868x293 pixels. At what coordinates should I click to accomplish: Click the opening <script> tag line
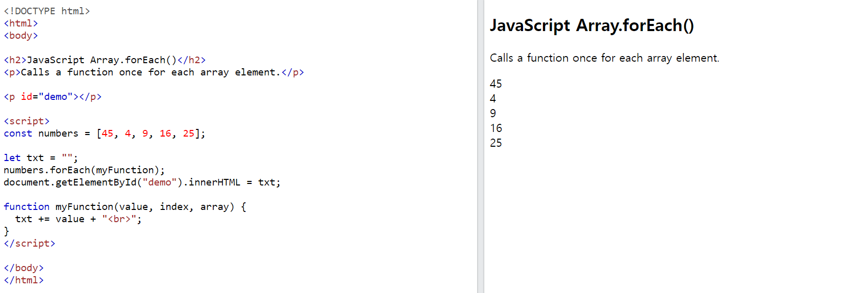click(27, 121)
